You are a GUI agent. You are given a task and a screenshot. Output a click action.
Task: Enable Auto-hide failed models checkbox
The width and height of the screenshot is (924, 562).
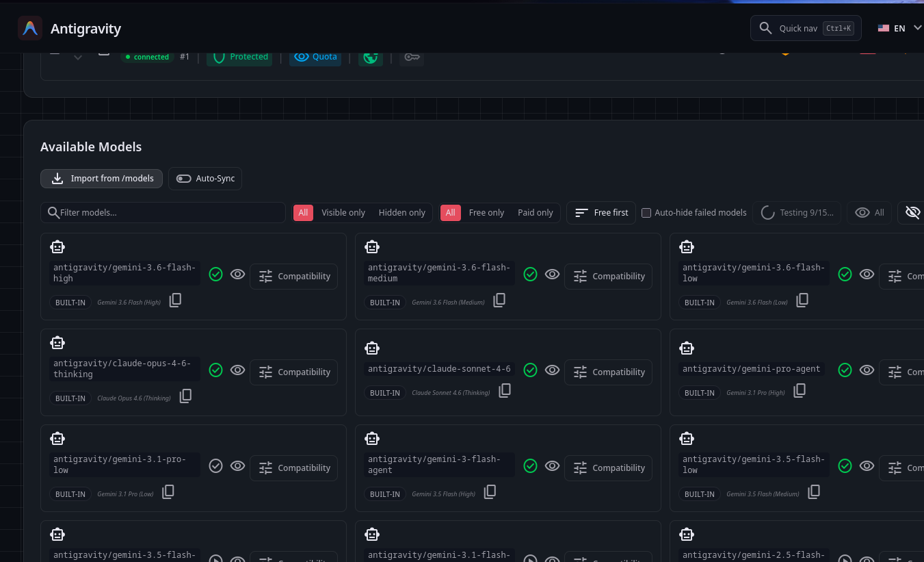(x=646, y=213)
